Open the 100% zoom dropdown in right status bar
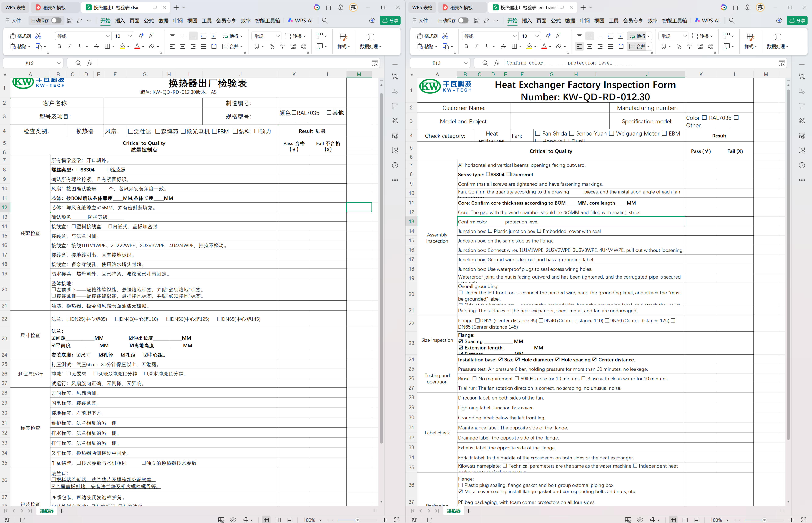The height and width of the screenshot is (523, 812). point(727,520)
